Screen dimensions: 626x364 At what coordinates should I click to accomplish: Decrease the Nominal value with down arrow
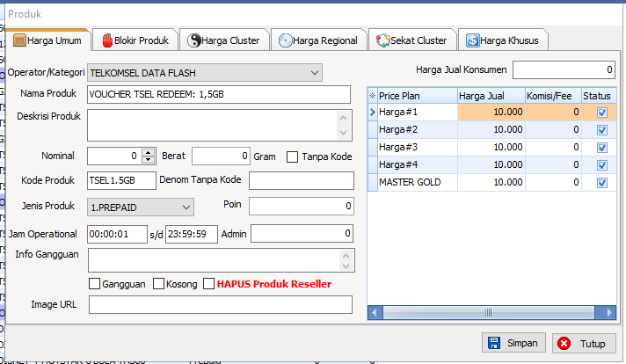click(x=148, y=160)
